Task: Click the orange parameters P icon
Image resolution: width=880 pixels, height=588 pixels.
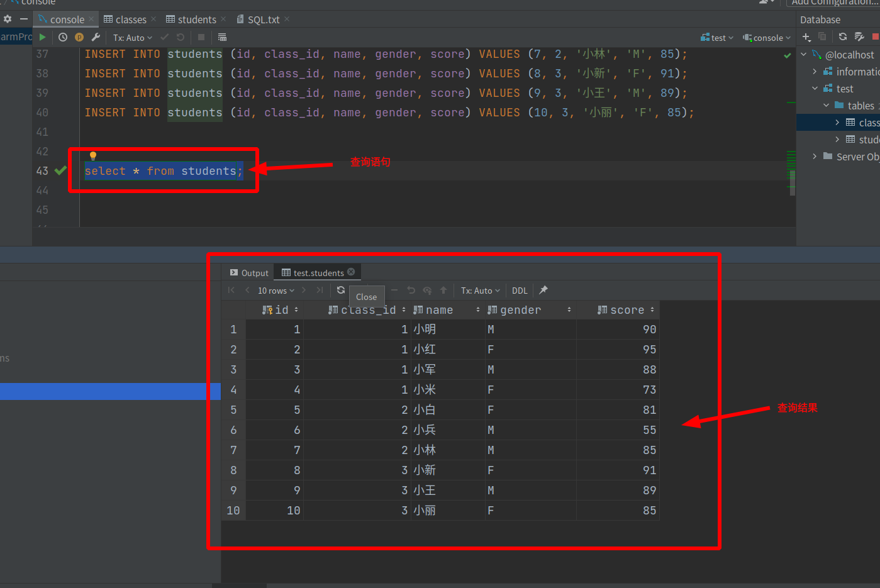Action: click(x=79, y=37)
